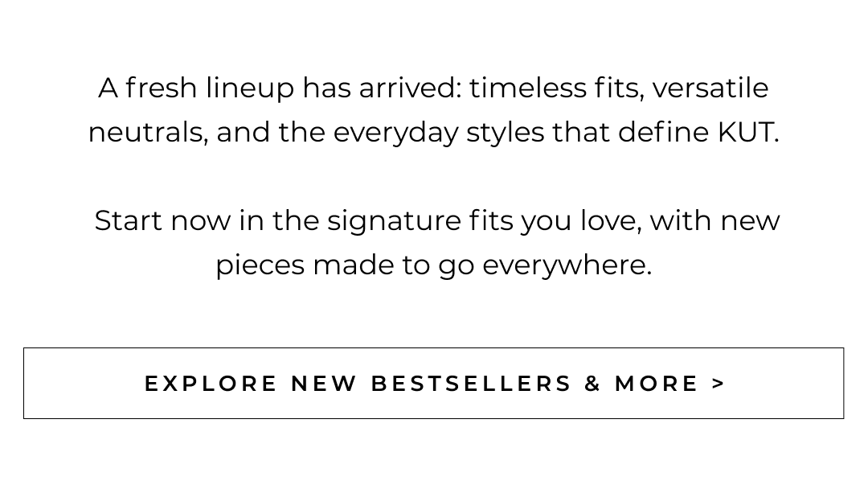Image resolution: width=868 pixels, height=481 pixels.
Task: Click the Explore New Bestsellers & More button
Action: [x=434, y=383]
